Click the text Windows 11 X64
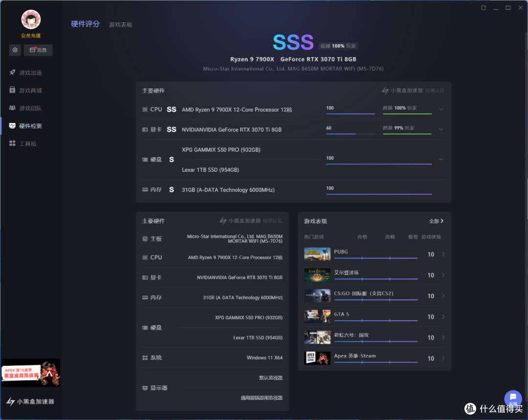The image size is (528, 420). pos(264,358)
